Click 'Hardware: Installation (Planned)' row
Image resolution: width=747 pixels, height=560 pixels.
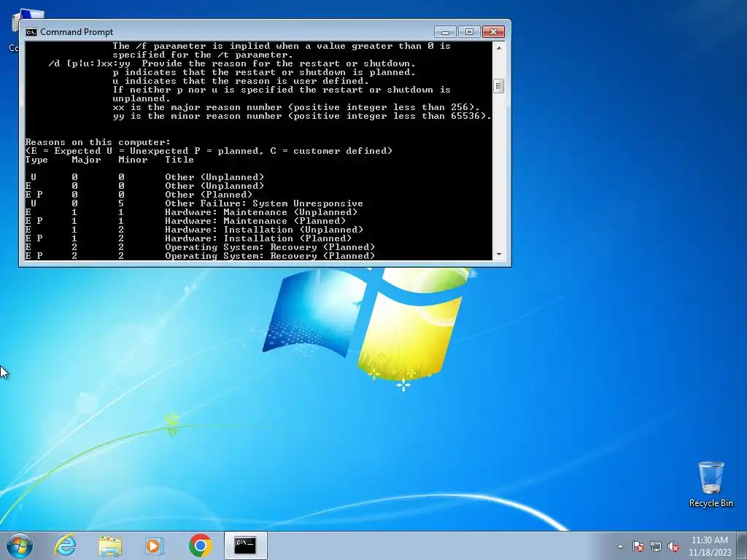tap(188, 238)
